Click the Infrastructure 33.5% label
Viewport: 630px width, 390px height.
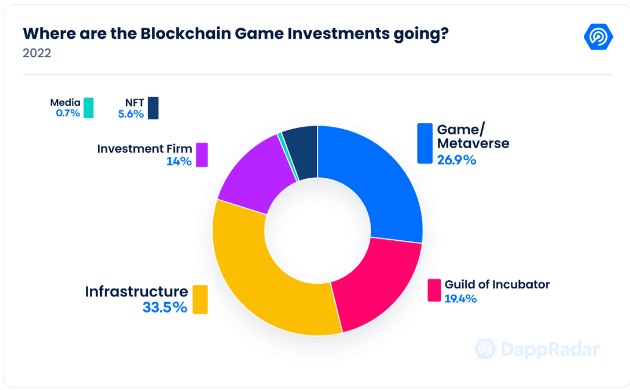click(x=136, y=299)
